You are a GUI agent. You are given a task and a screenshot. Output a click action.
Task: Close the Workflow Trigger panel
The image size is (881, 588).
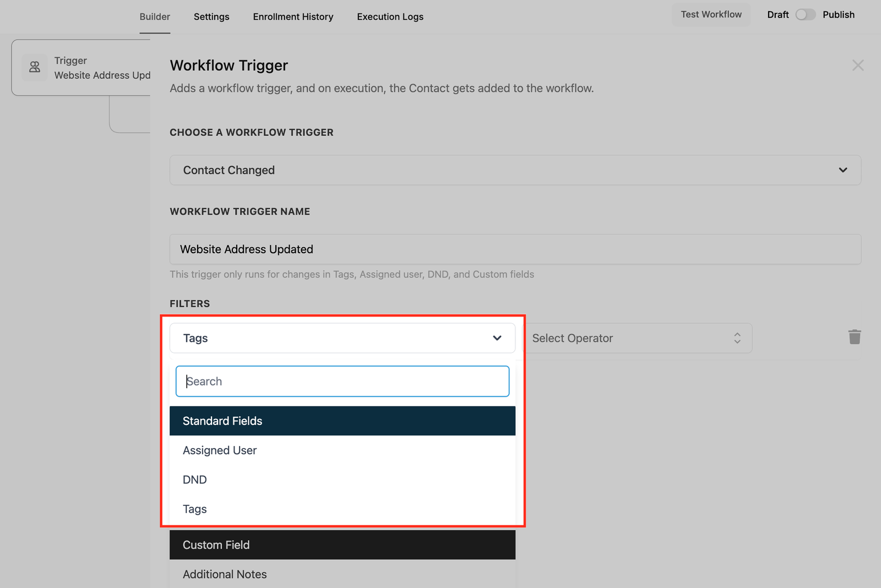click(x=857, y=66)
